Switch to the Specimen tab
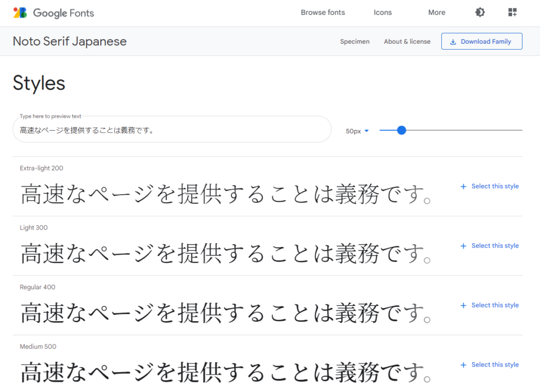The height and width of the screenshot is (392, 540). click(355, 41)
